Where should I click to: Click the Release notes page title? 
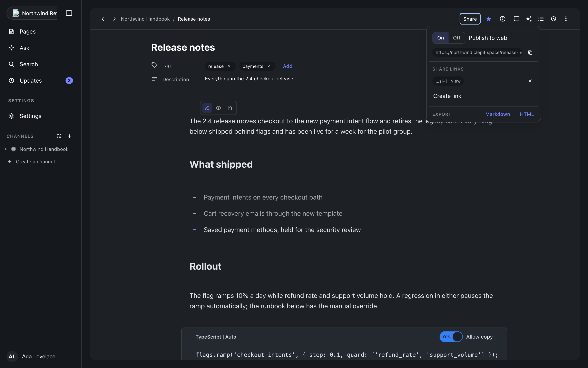(x=183, y=47)
